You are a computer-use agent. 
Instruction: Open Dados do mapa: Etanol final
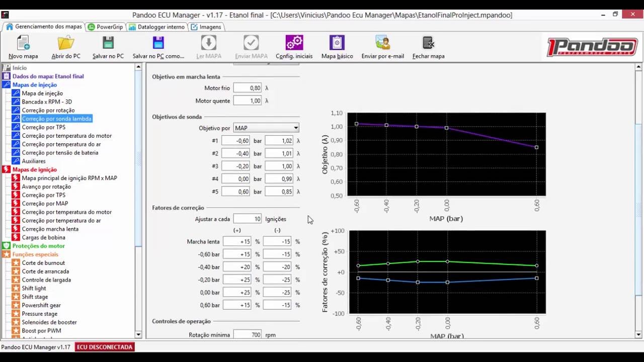coord(48,76)
